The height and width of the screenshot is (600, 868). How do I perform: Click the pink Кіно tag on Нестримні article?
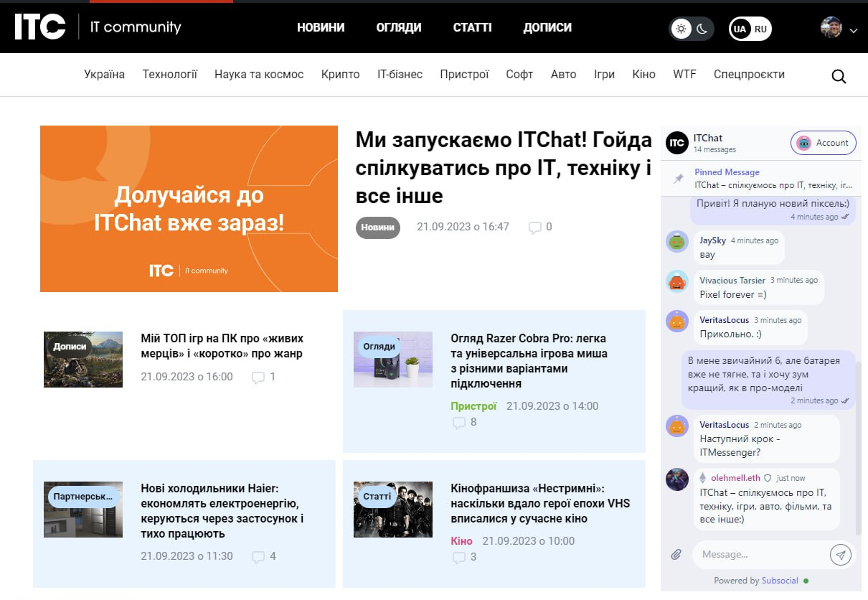[x=461, y=541]
